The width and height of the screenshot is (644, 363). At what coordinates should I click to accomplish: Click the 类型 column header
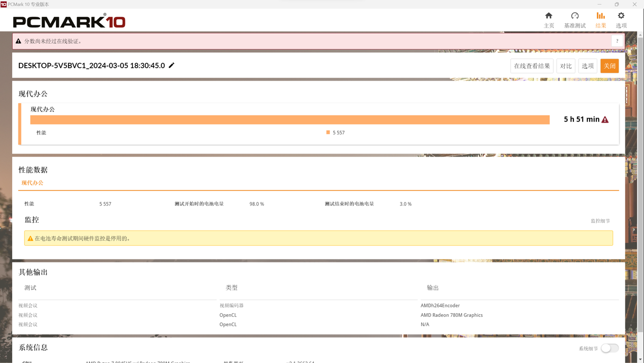click(232, 288)
